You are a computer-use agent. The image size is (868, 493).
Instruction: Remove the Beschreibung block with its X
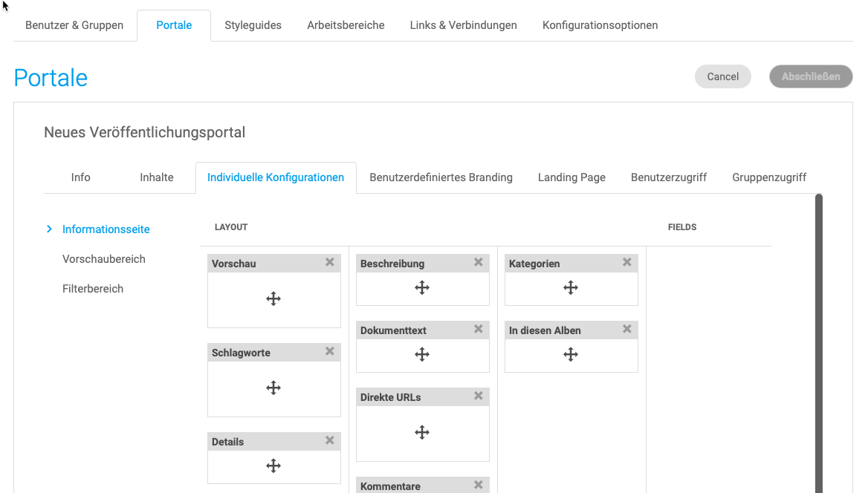tap(479, 262)
